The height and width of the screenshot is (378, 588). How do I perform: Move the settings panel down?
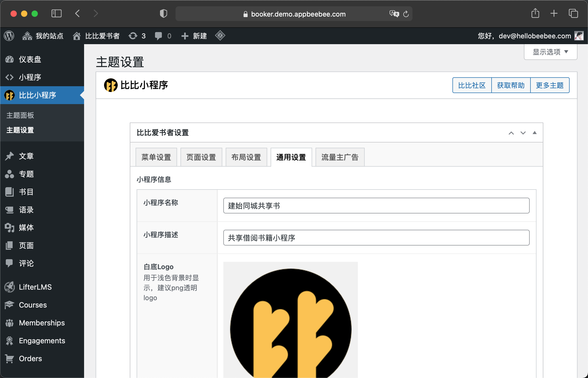pos(523,133)
